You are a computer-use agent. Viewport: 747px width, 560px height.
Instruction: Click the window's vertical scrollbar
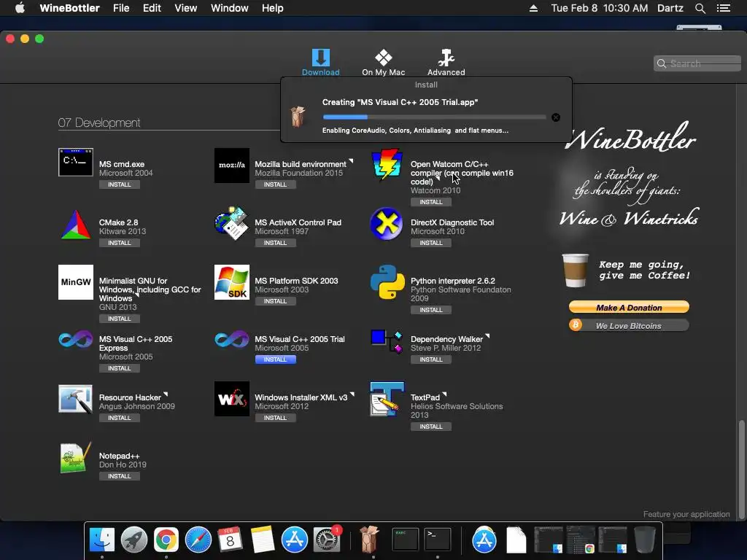click(741, 469)
